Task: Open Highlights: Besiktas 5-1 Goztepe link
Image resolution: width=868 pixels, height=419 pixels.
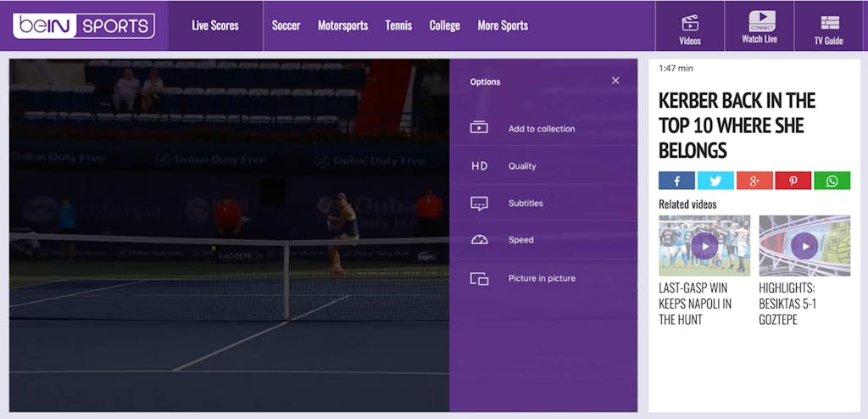Action: [787, 304]
